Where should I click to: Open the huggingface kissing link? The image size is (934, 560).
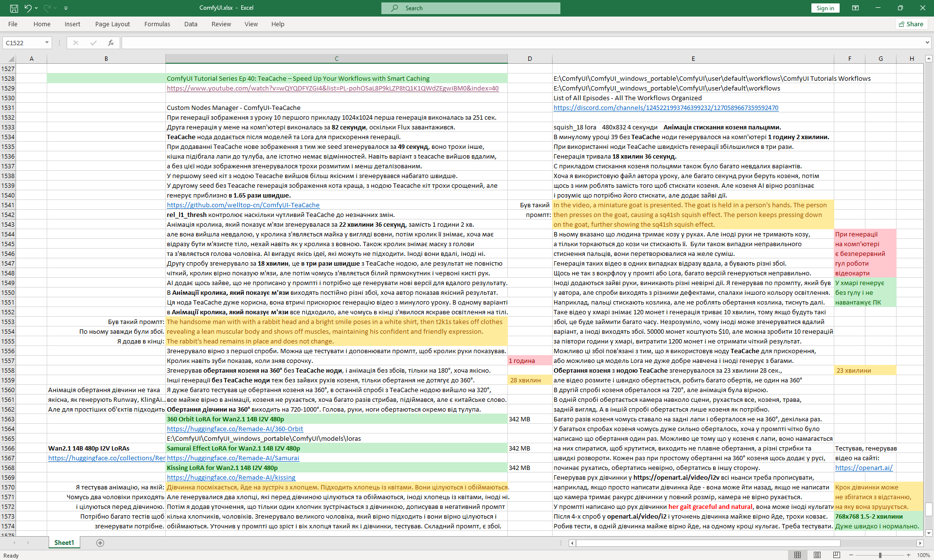coord(231,477)
